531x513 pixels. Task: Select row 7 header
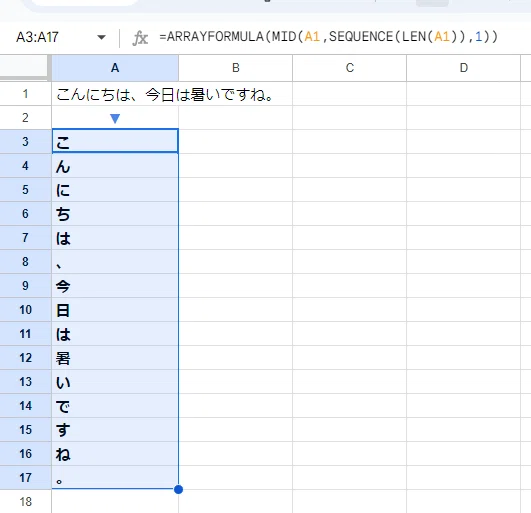(25, 238)
